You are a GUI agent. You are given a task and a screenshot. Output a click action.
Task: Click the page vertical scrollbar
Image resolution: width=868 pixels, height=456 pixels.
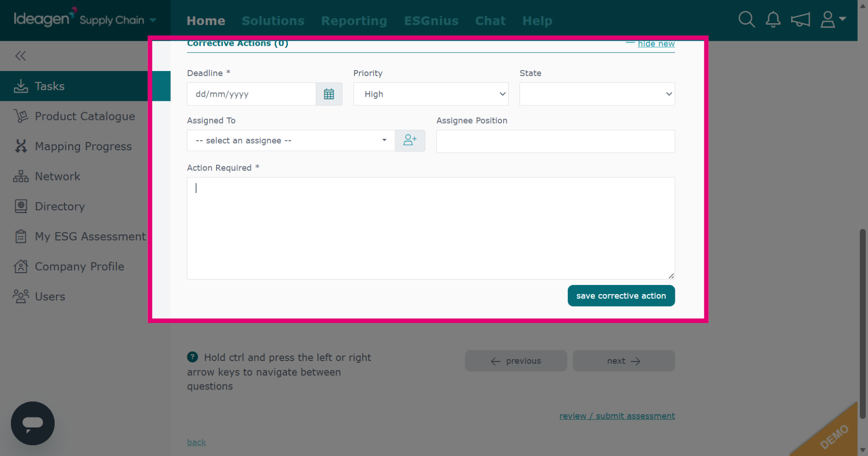[x=863, y=323]
